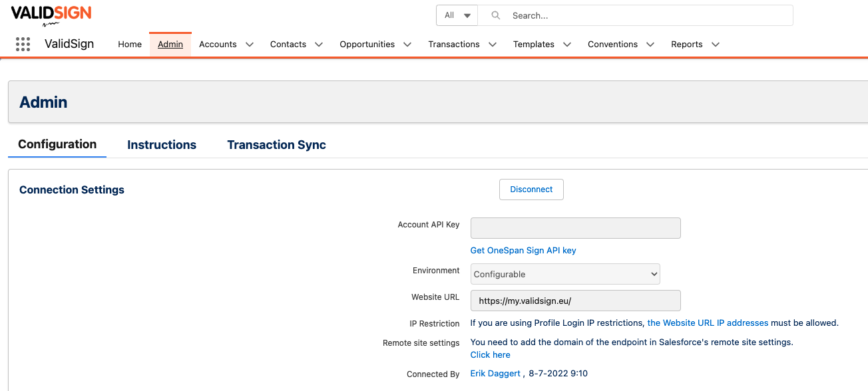Open the Get OneSpan Sign API key link
Viewport: 868px width, 391px height.
[523, 251]
